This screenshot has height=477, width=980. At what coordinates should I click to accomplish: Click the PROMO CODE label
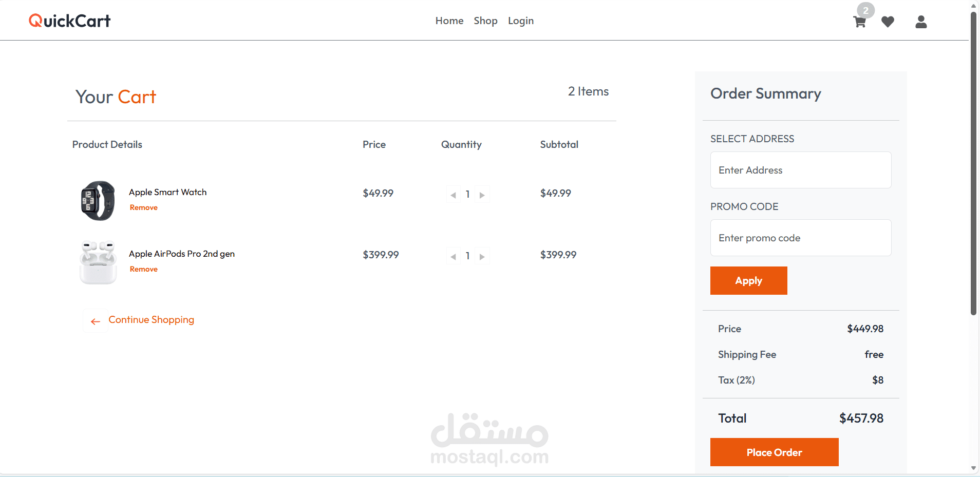pos(744,206)
